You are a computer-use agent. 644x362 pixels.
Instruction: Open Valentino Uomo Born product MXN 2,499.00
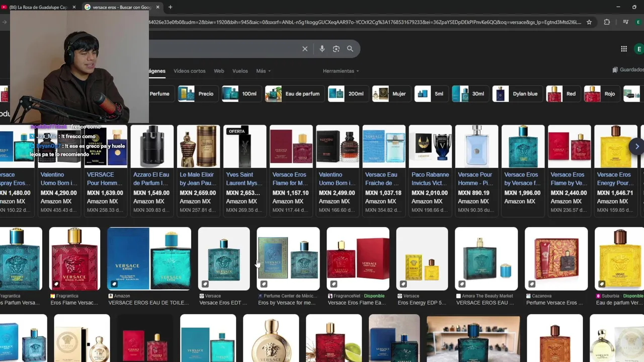tap(337, 171)
